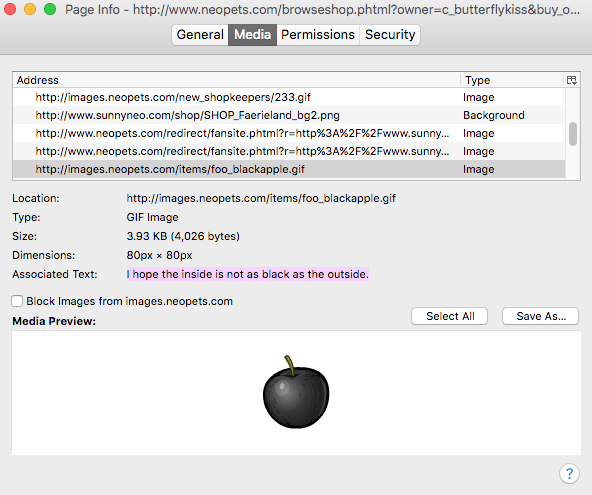This screenshot has width=592, height=495.
Task: Click the Save As... button
Action: pyautogui.click(x=540, y=316)
